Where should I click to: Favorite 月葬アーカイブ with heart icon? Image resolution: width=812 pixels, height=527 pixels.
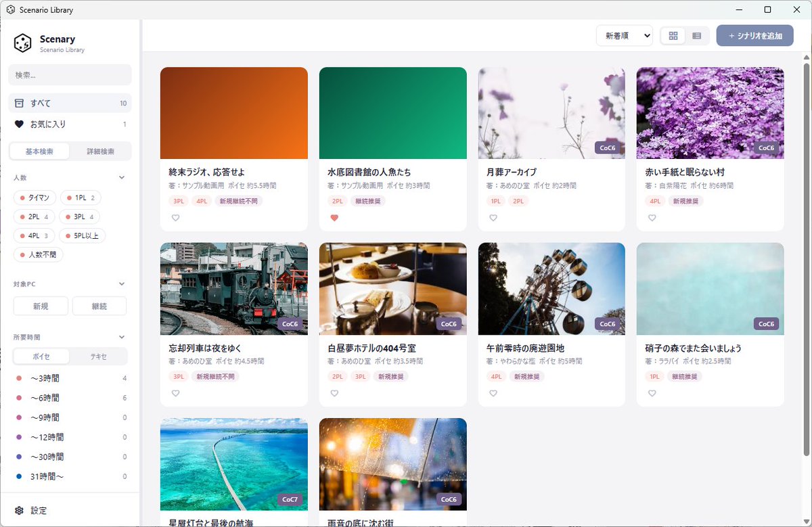coord(493,218)
